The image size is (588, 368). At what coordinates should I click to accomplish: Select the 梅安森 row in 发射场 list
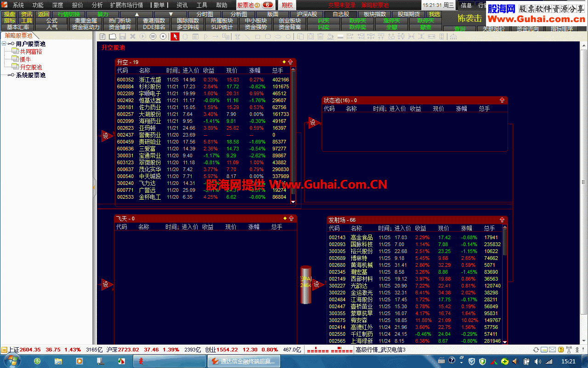coord(415,320)
